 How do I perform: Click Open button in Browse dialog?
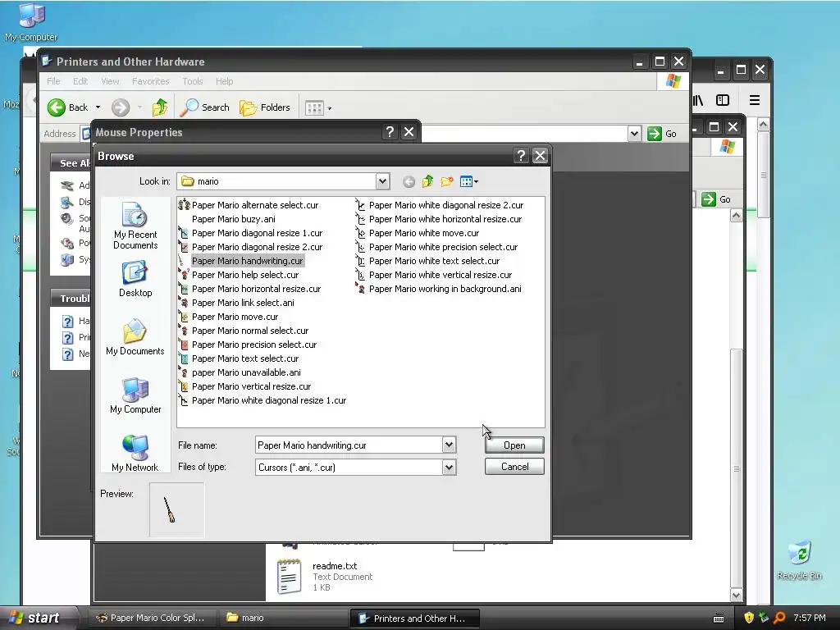point(514,445)
